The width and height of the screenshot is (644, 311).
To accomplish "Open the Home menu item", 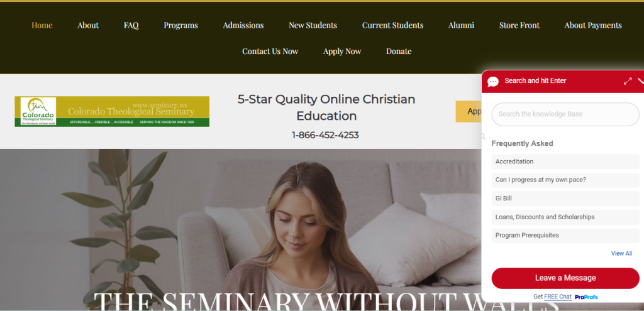I will click(42, 25).
